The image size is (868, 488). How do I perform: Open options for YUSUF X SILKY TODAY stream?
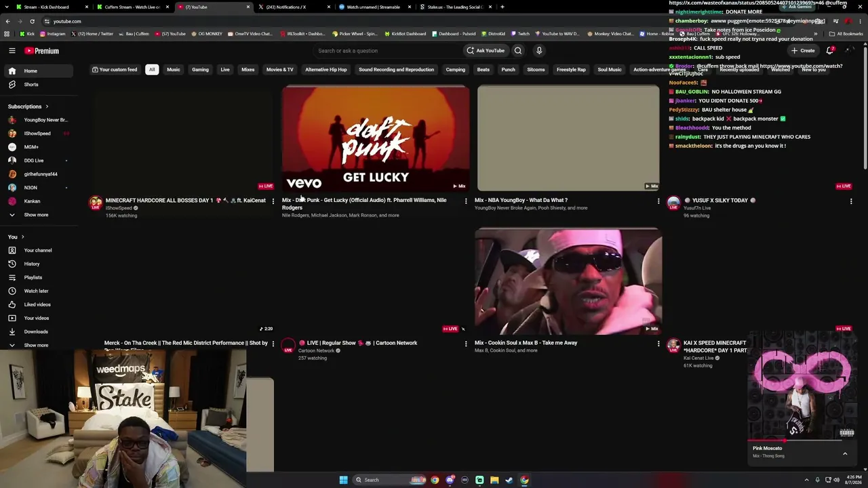pos(851,201)
